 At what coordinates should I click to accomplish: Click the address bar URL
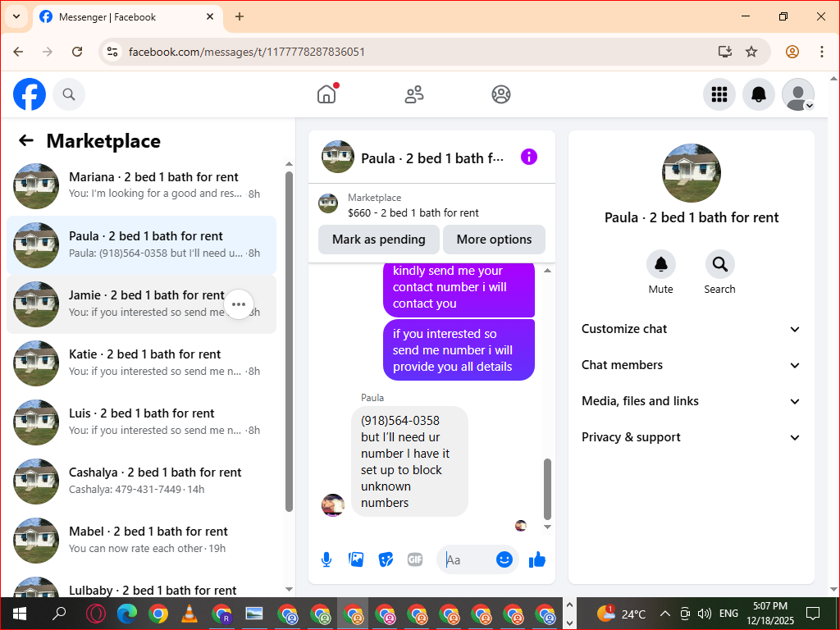pos(247,52)
